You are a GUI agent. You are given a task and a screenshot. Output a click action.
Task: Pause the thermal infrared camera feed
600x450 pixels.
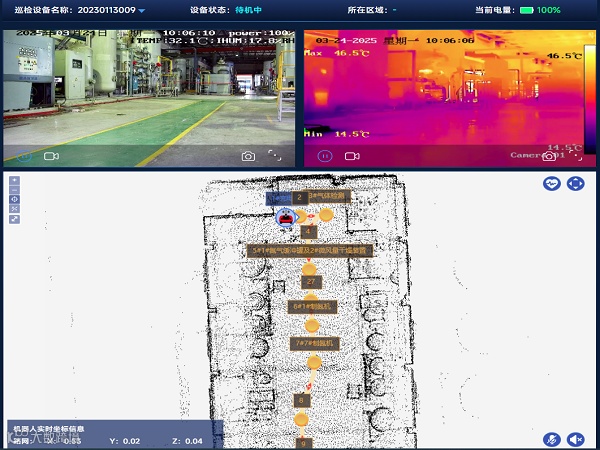[325, 156]
